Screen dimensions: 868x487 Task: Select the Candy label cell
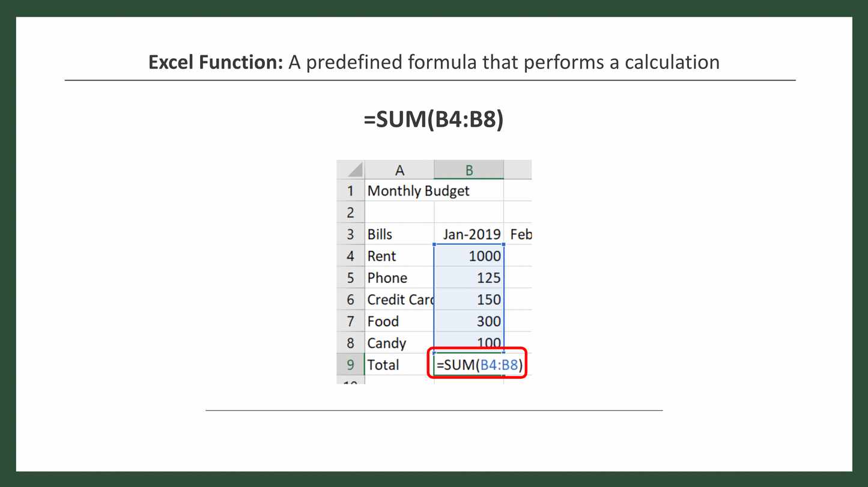click(386, 343)
